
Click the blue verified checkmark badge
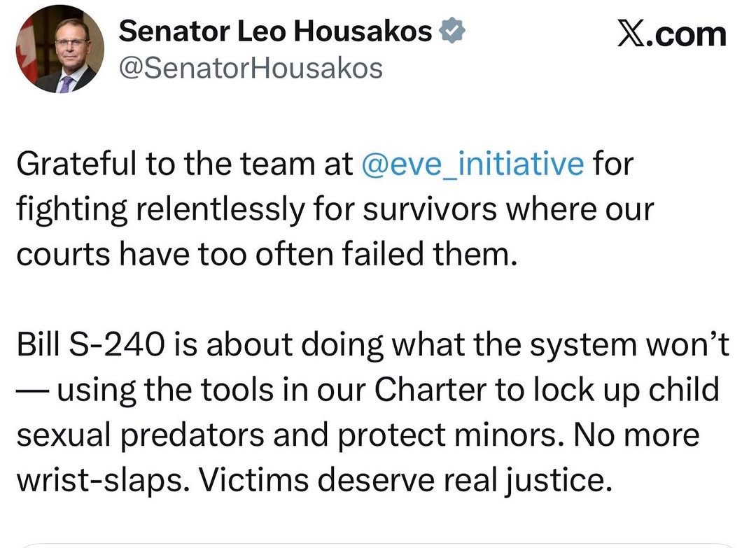click(452, 30)
